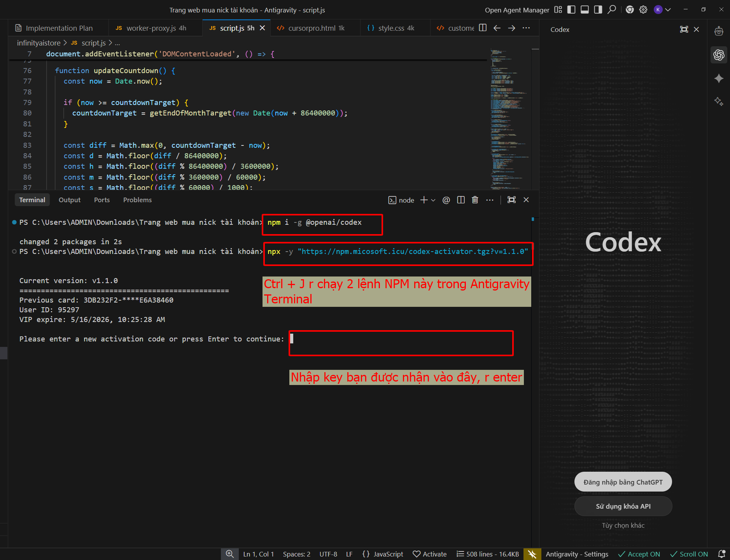The width and height of the screenshot is (730, 560).
Task: Click the purple K account avatar
Action: coord(658,10)
